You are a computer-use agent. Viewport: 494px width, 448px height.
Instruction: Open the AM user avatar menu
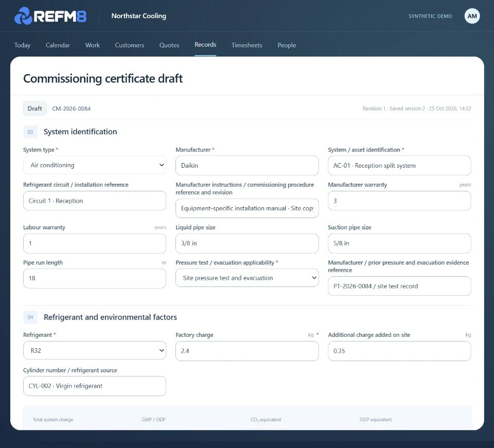point(472,16)
